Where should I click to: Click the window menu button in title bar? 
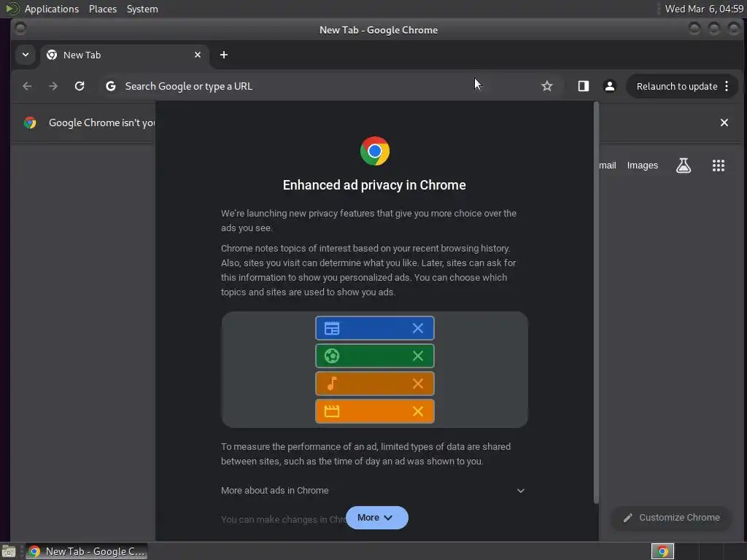(x=20, y=28)
